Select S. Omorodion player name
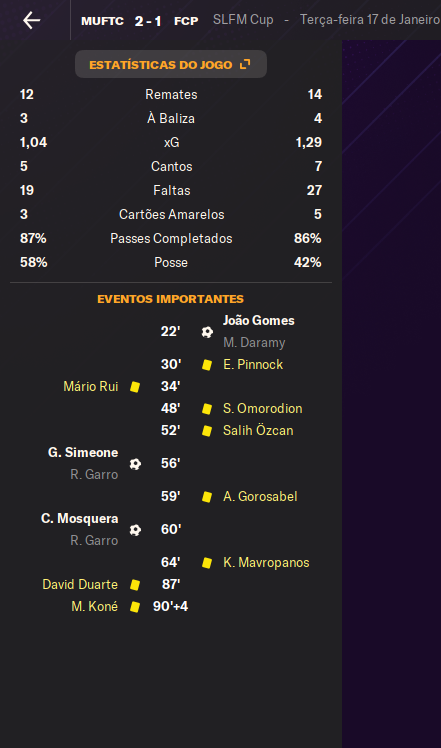Screen dimensions: 441x748 pos(262,409)
